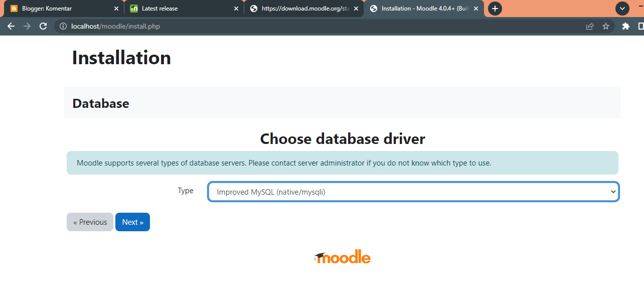The height and width of the screenshot is (304, 644).
Task: Close the download.moodle.org tab
Action: [x=356, y=9]
